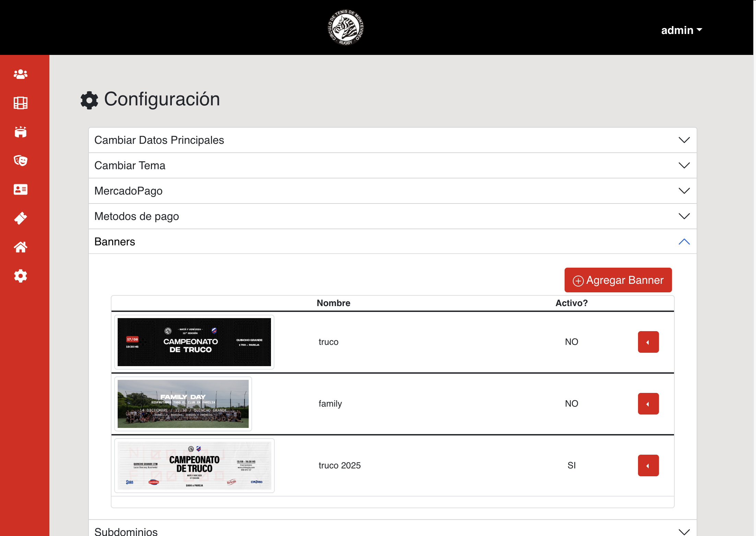Open the ticket sidebar icon
Viewport: 756px width, 536px height.
click(x=21, y=218)
